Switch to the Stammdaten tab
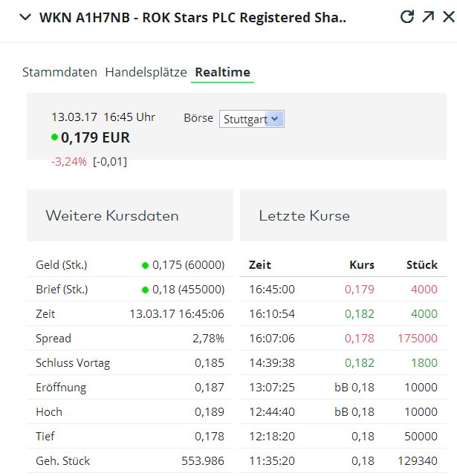This screenshot has width=457, height=476. pyautogui.click(x=59, y=72)
